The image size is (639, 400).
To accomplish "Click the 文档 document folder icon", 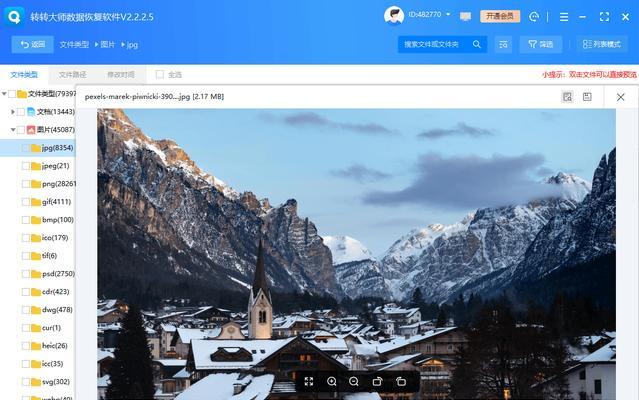I will 31,112.
